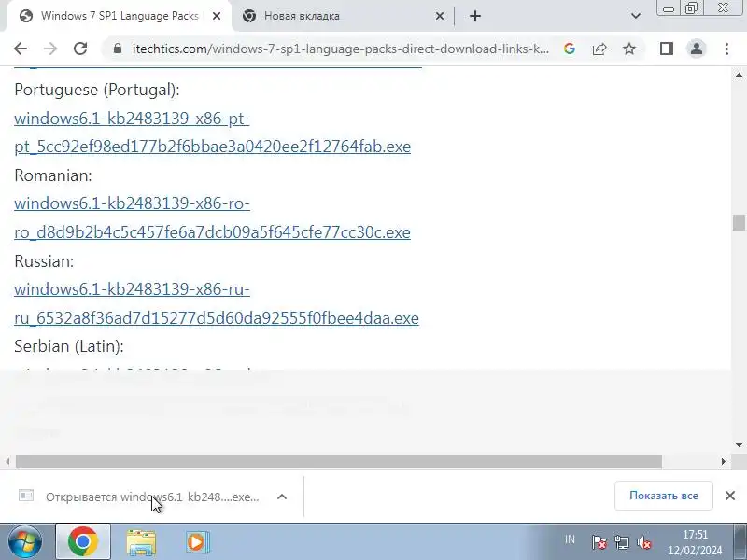Viewport: 747px width, 560px height.
Task: Click scroll down arrow of page
Action: pyautogui.click(x=739, y=445)
